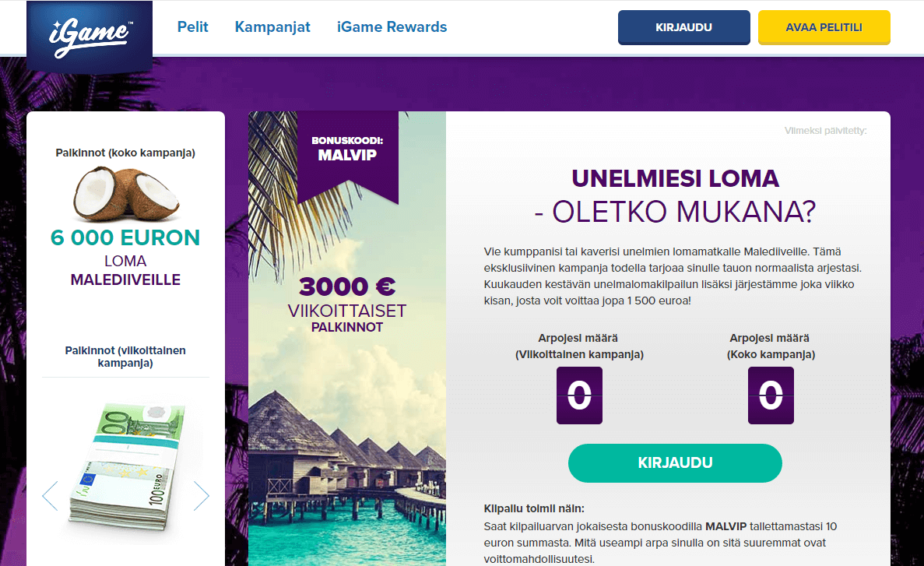924x566 pixels.
Task: Click the iGame logo
Action: click(90, 37)
